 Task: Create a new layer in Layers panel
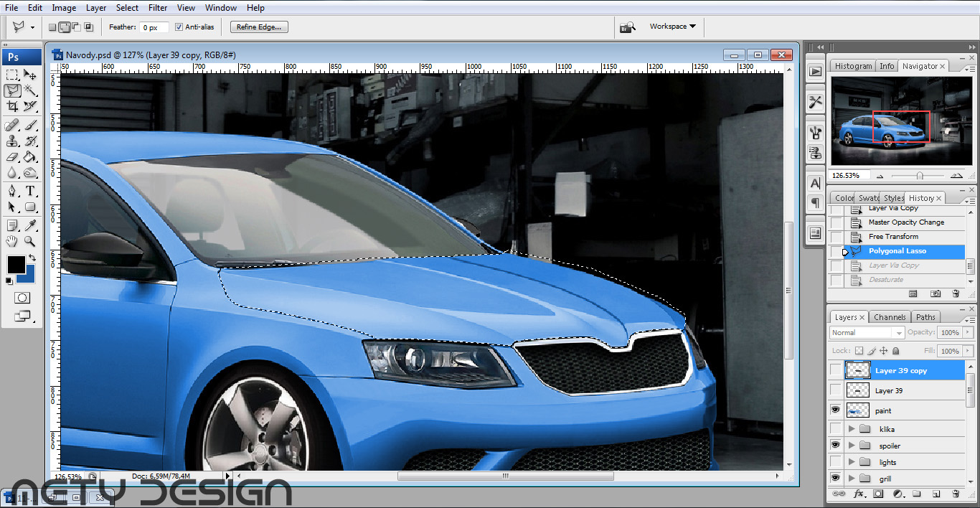[936, 494]
